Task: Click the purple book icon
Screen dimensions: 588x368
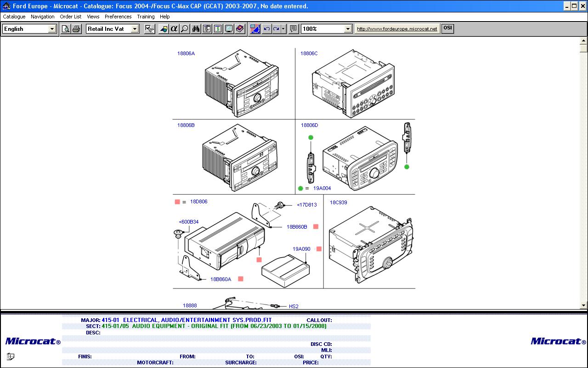Action: point(240,29)
